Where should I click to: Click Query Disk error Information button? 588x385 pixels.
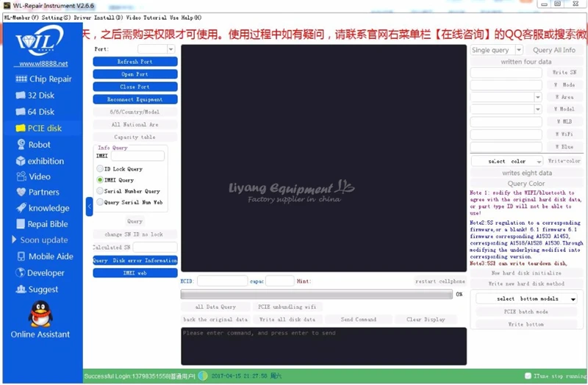(x=135, y=260)
